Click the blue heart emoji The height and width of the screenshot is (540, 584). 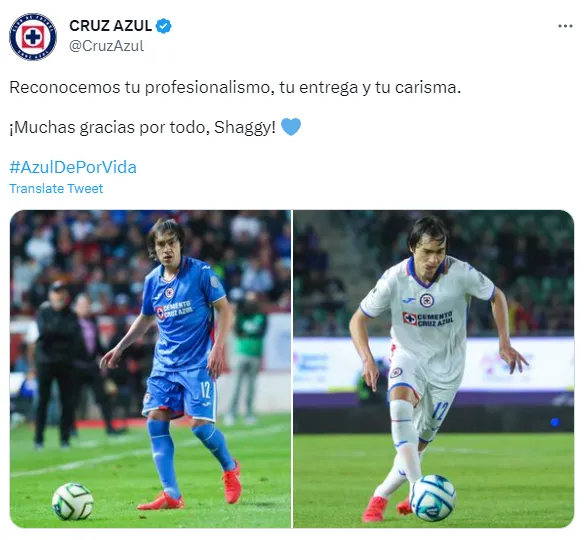click(291, 127)
